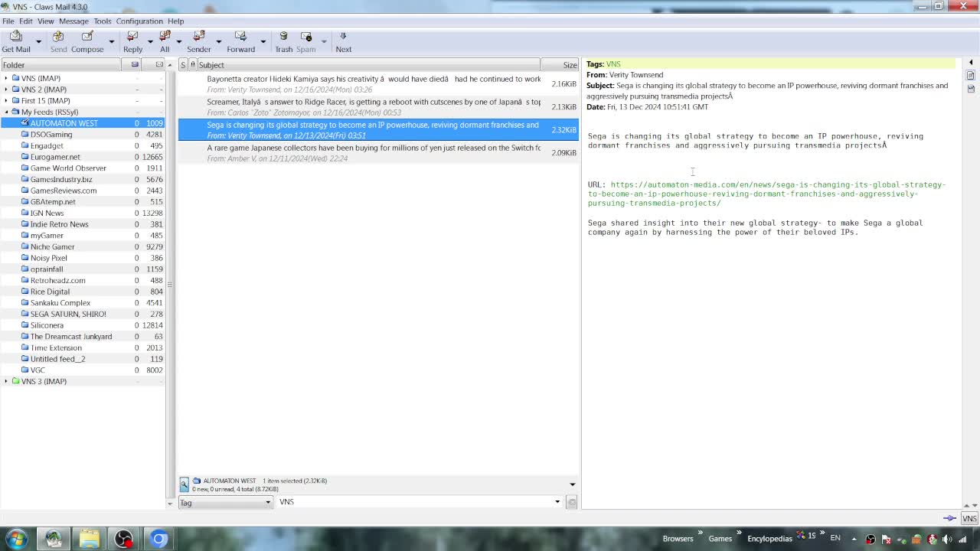Image resolution: width=980 pixels, height=551 pixels.
Task: Sort messages by Size column header
Action: 560,65
